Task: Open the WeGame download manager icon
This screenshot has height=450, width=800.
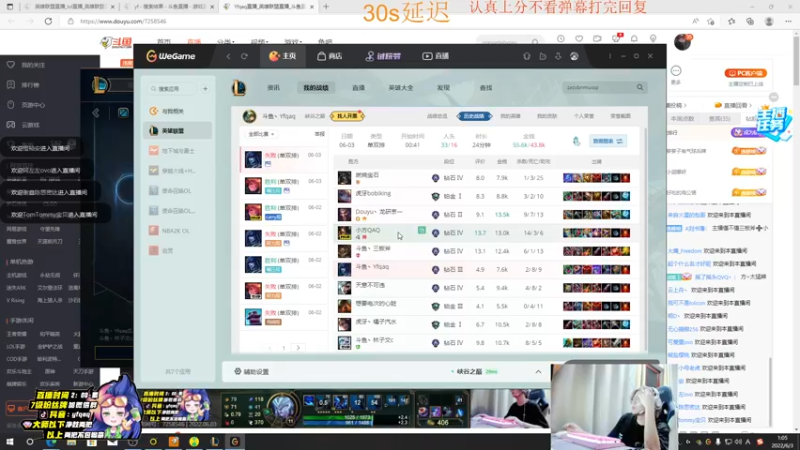Action: [x=558, y=56]
